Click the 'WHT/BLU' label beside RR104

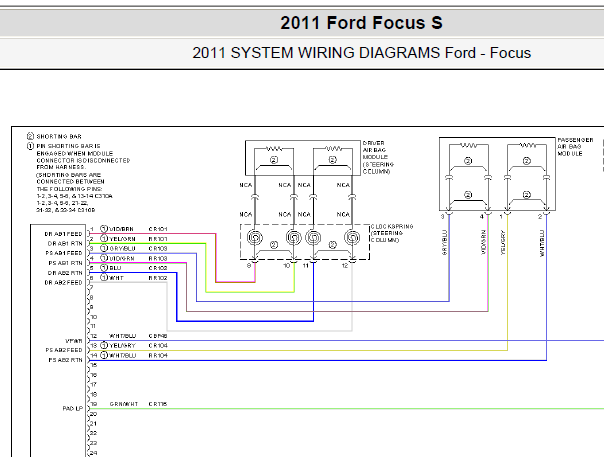point(122,355)
